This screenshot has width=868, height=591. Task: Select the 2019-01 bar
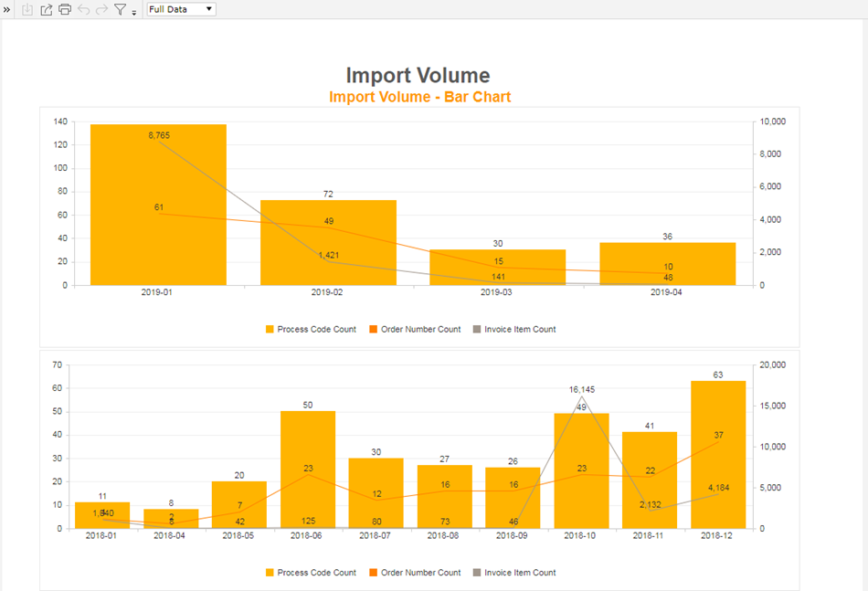click(x=158, y=205)
